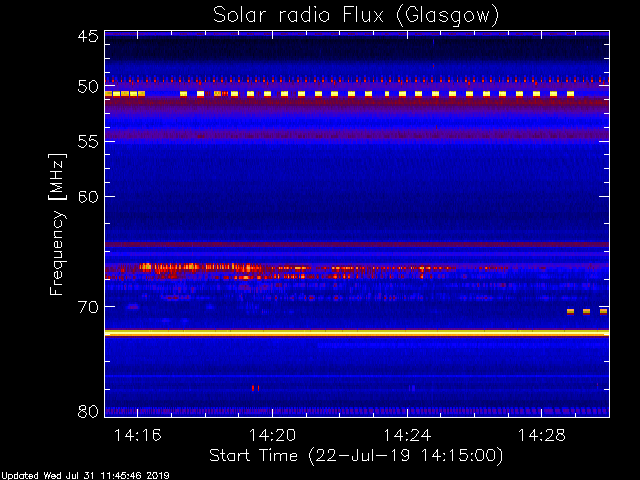Click the 14:28 time axis label

coord(542,436)
